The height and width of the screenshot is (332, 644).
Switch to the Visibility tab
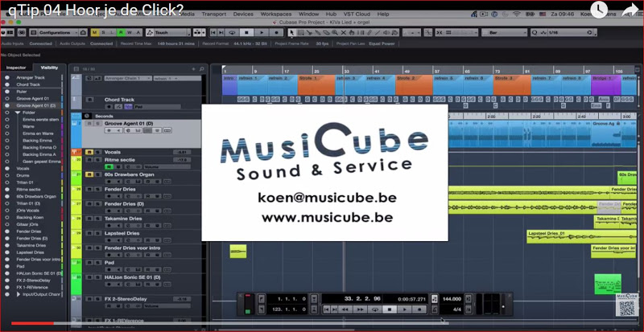49,68
